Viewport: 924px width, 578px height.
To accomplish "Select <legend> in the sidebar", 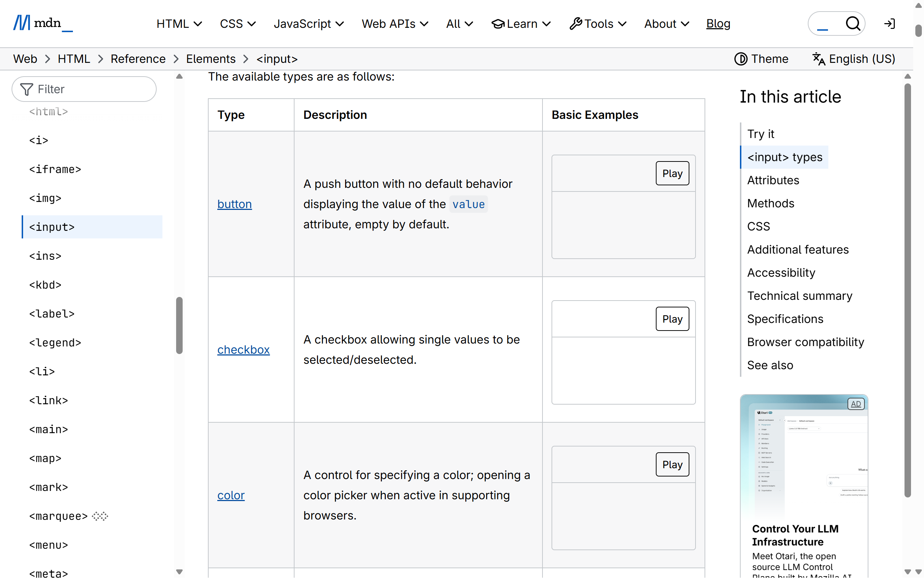I will [92, 343].
